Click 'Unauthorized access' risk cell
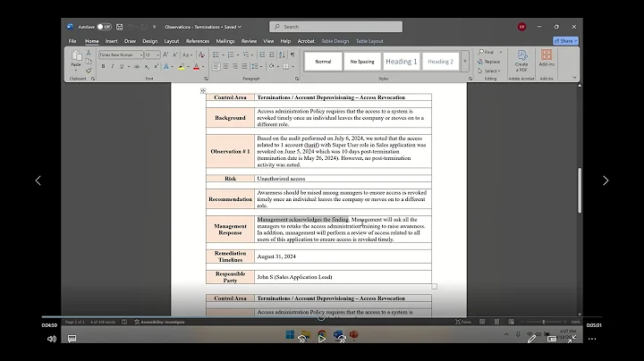Image resolution: width=644 pixels, height=361 pixels. [x=343, y=179]
